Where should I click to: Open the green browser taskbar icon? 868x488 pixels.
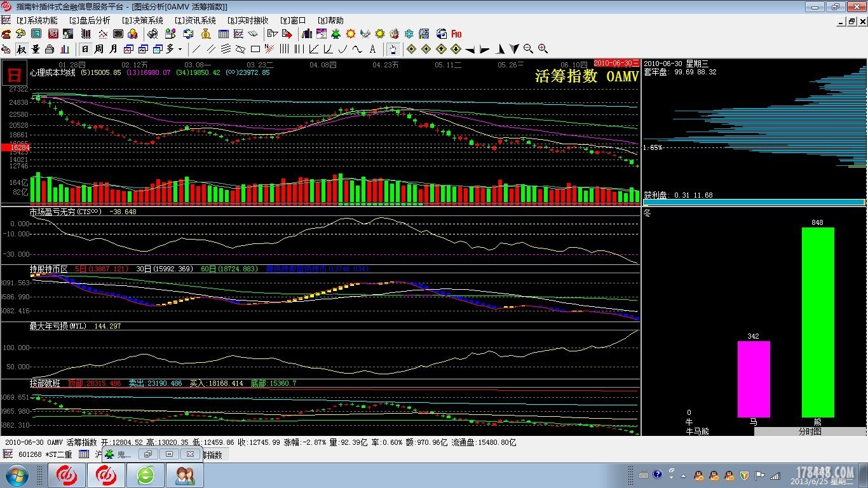point(146,475)
